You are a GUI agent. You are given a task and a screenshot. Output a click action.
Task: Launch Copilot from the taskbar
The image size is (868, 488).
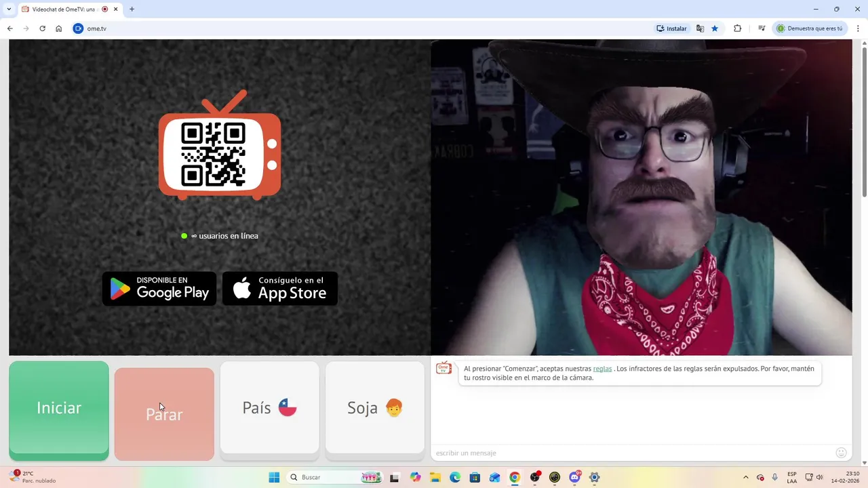(415, 477)
